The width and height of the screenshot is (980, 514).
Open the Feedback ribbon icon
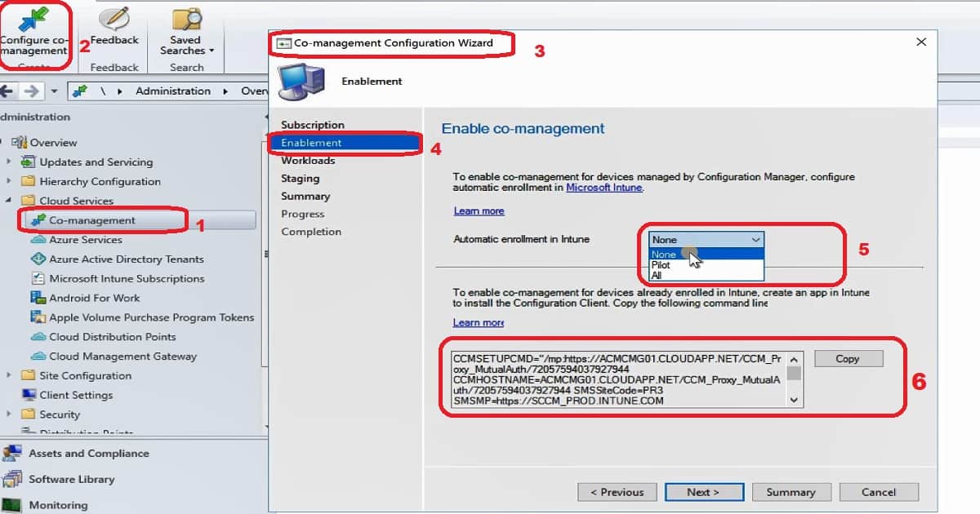114,18
